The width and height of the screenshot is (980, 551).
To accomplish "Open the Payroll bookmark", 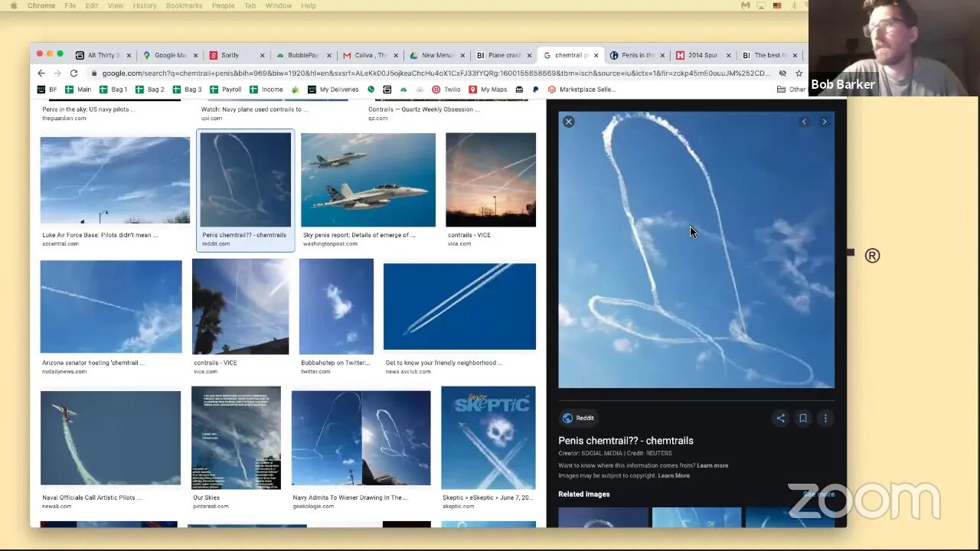I will [x=226, y=90].
